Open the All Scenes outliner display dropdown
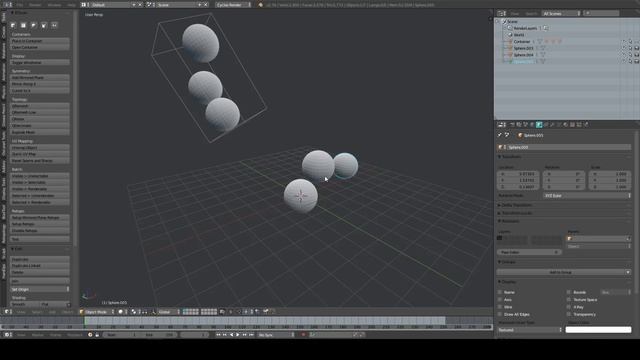 (561, 13)
